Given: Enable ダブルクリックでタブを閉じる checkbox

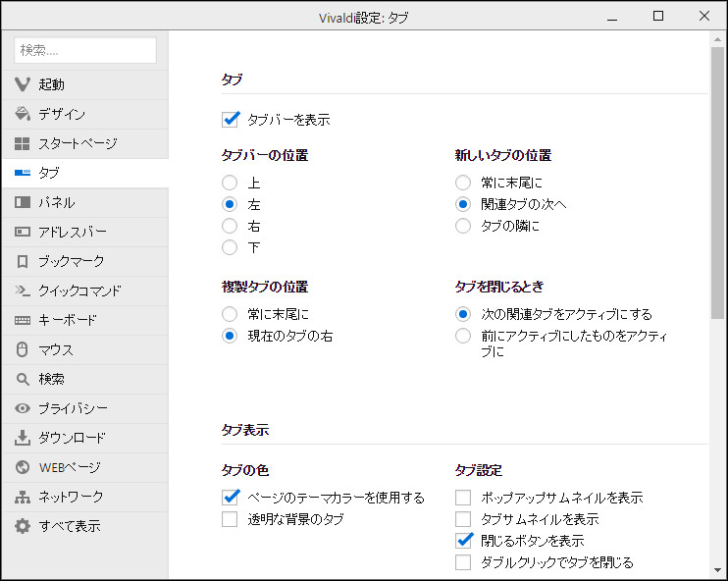Looking at the screenshot, I should point(463,562).
